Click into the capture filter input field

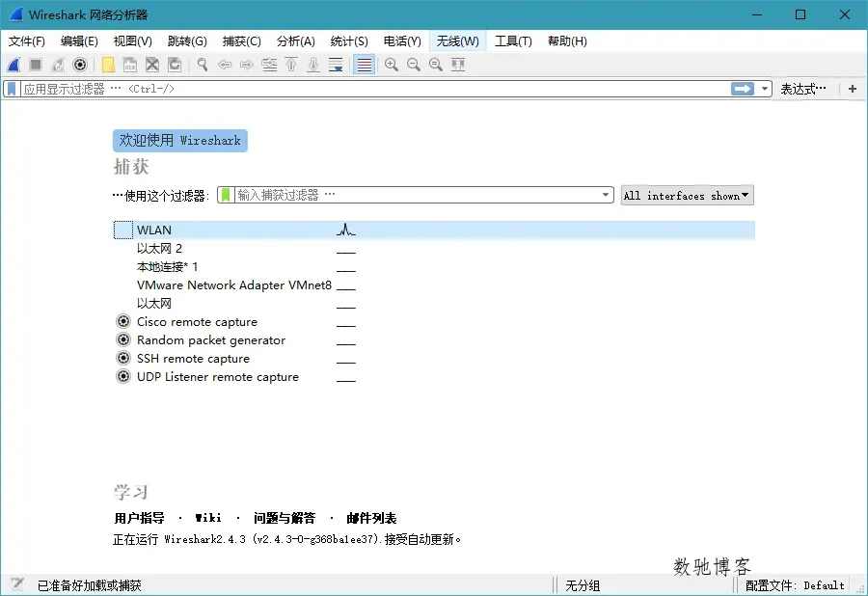pos(418,195)
